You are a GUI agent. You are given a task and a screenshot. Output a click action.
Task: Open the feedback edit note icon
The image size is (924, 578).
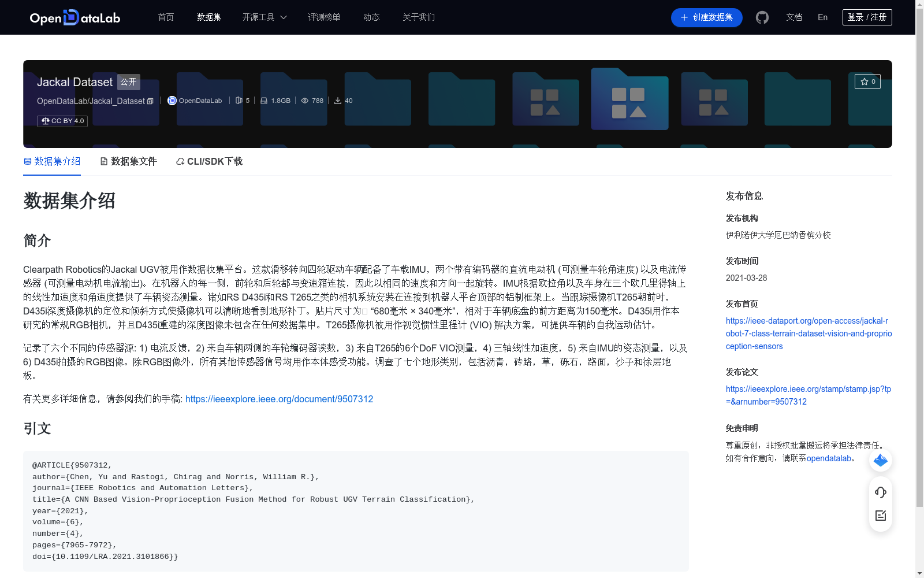coord(881,516)
